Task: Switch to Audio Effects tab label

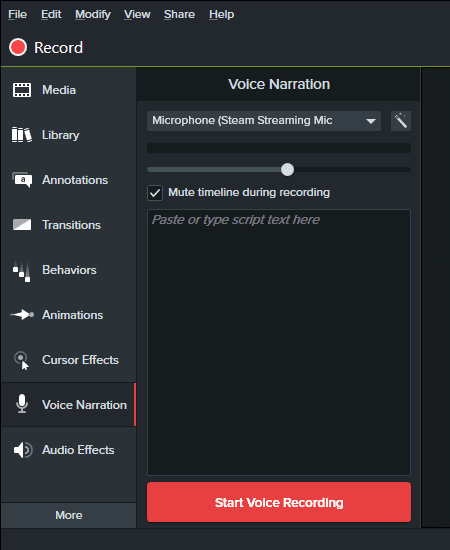Action: tap(78, 450)
